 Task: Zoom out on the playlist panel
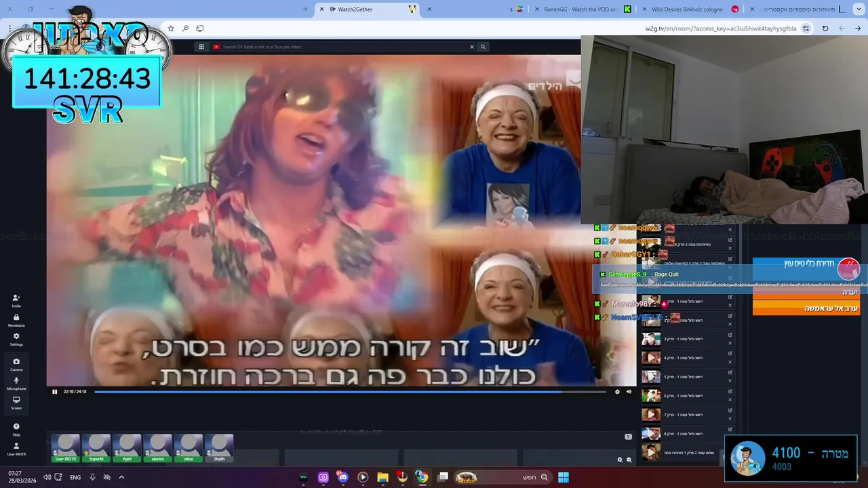point(629,460)
